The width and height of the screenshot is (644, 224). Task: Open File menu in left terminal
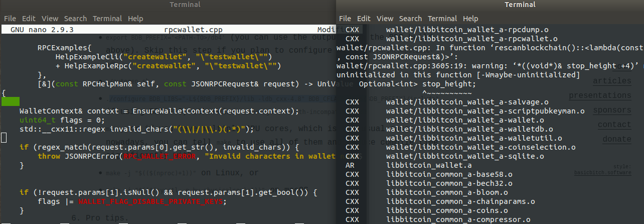point(10,19)
